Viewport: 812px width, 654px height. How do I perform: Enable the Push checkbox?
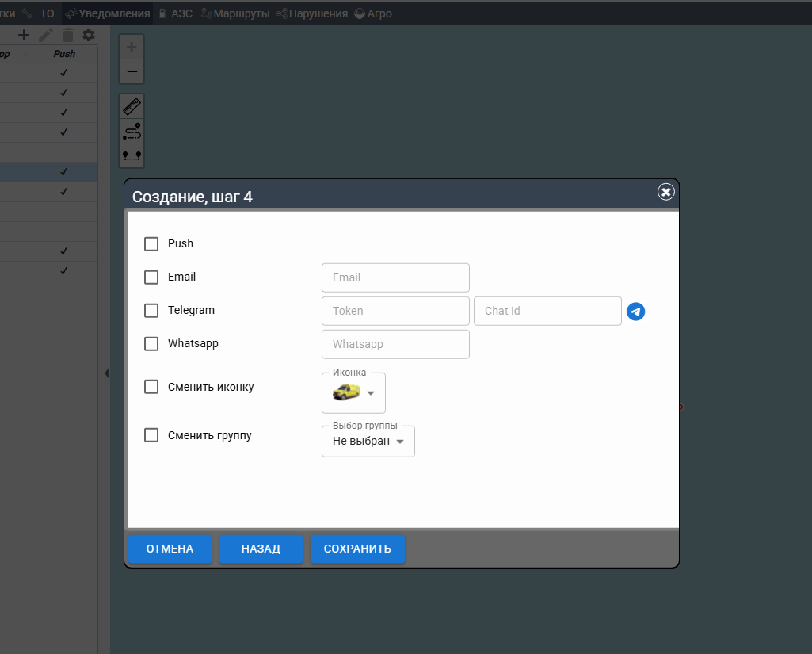151,244
